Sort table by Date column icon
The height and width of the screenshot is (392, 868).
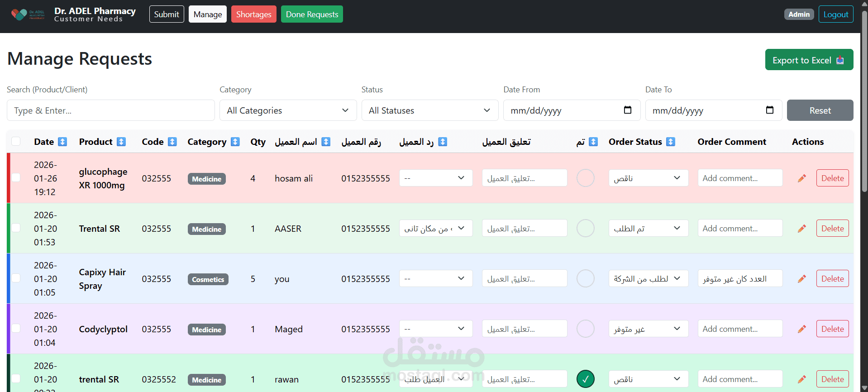click(x=62, y=142)
